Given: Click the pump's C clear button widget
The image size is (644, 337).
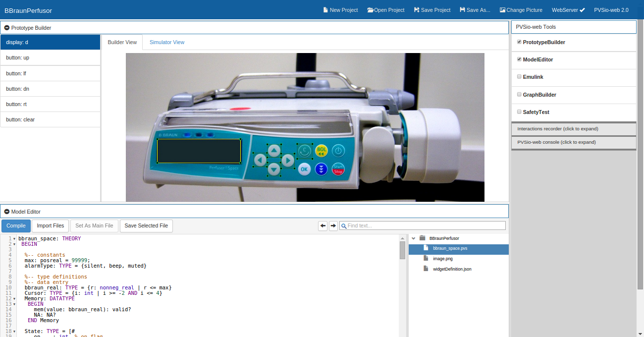Looking at the screenshot, I should pos(305,151).
